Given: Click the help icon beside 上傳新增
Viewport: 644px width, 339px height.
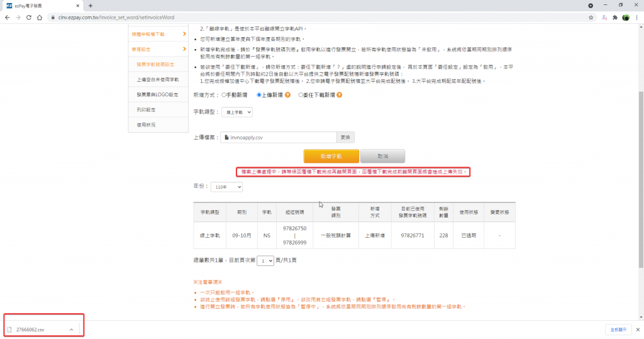Looking at the screenshot, I should tap(287, 95).
